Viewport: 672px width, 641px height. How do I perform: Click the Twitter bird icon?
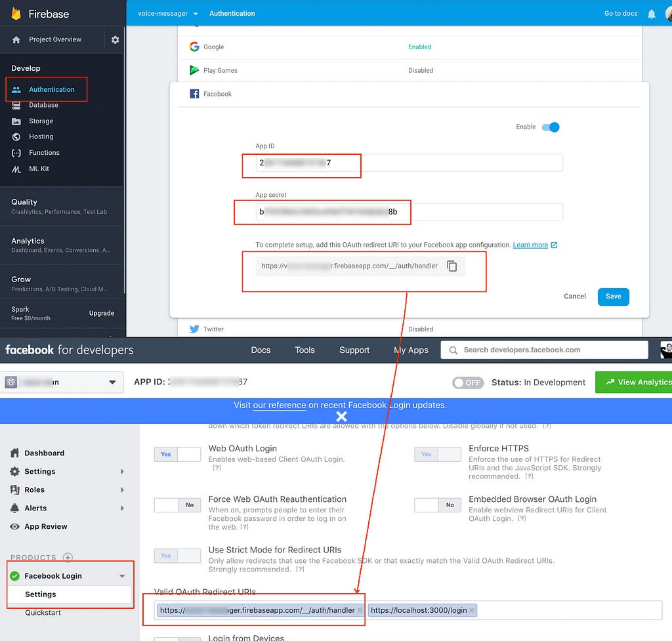[194, 329]
